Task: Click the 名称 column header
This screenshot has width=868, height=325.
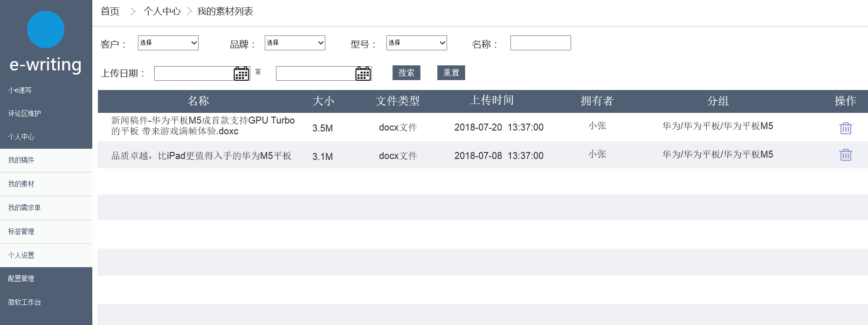Action: 198,101
